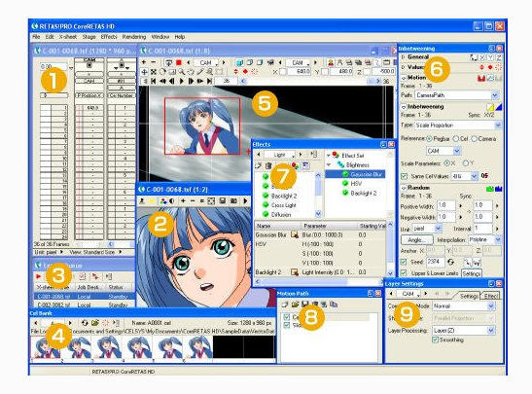Open the Rendering menu

[x=134, y=37]
